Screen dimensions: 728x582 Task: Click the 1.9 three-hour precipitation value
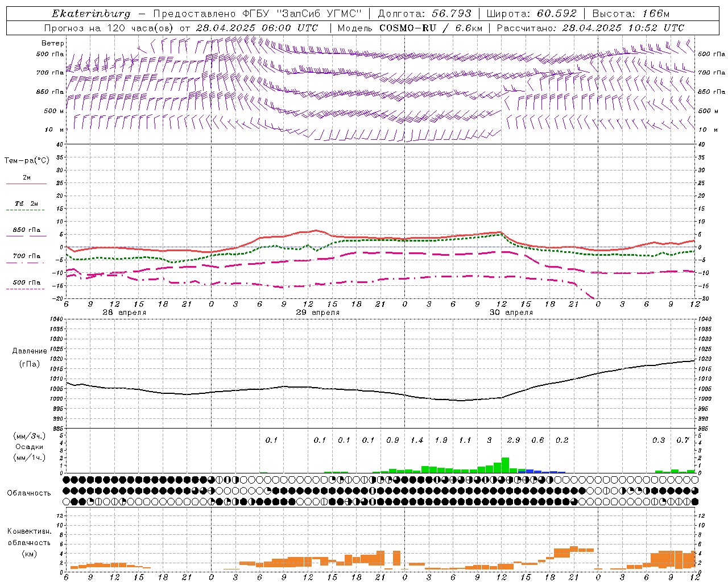coord(441,440)
